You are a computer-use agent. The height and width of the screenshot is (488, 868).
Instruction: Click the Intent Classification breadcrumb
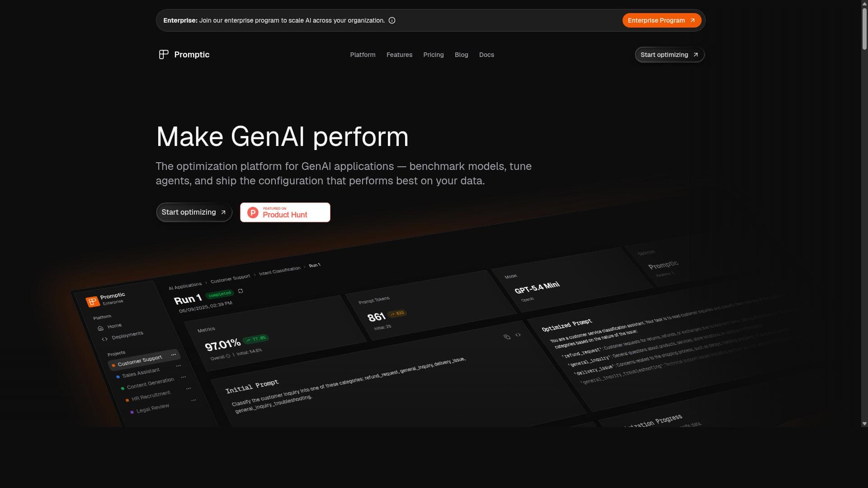point(279,270)
